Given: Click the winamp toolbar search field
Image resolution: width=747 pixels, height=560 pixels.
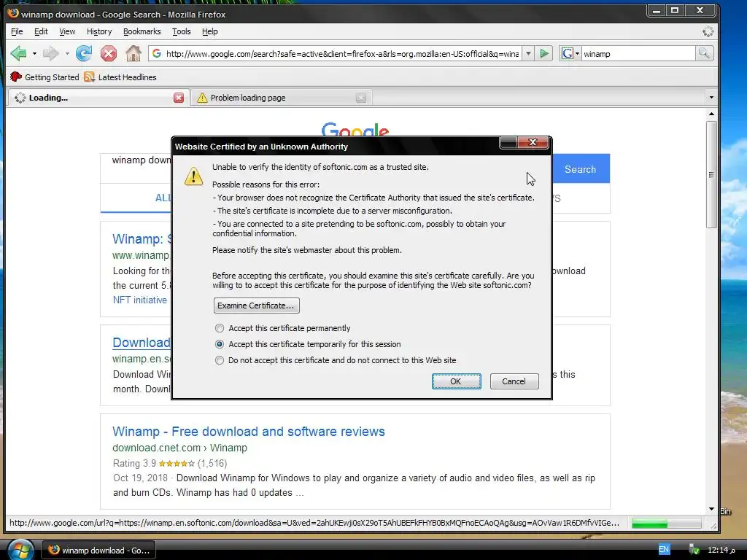Looking at the screenshot, I should [x=638, y=54].
